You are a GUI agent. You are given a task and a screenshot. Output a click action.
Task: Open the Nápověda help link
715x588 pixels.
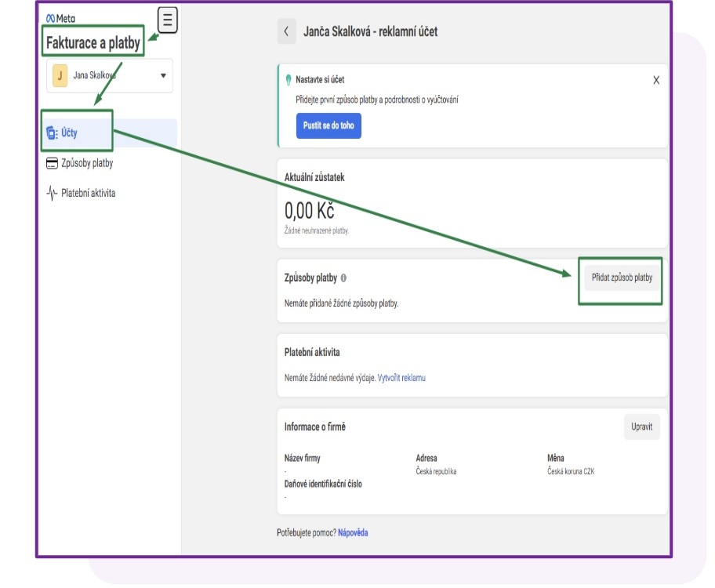[353, 533]
